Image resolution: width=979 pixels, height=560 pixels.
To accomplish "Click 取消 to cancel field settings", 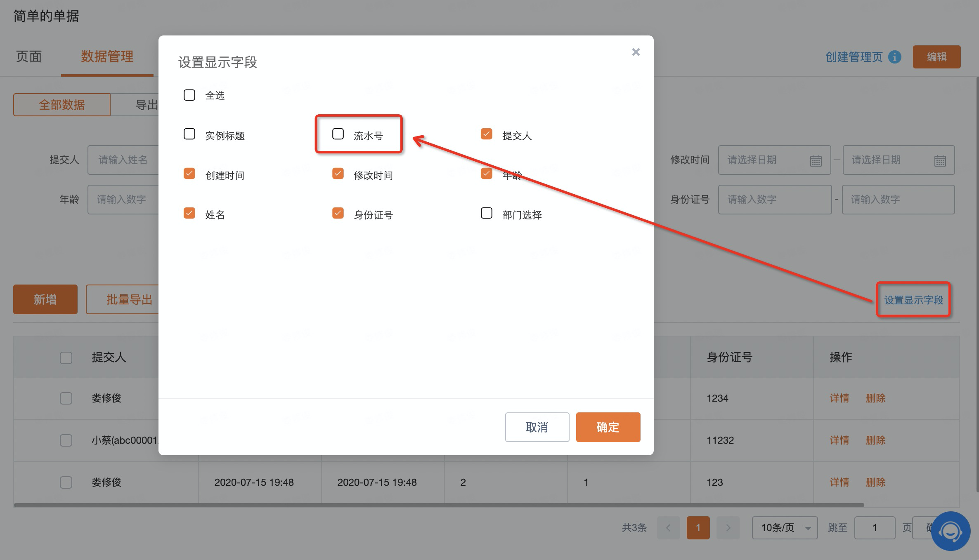I will click(x=537, y=427).
